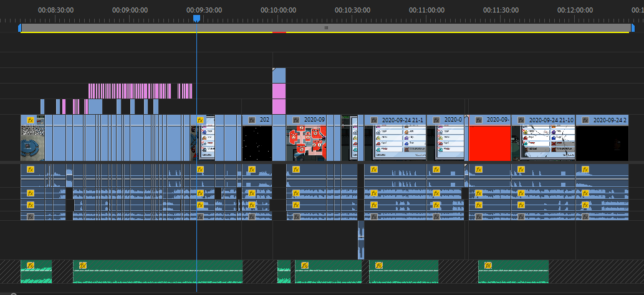Screen dimensions: 644x295
Task: Select the red map gameplay clip thumbnail
Action: click(x=306, y=142)
